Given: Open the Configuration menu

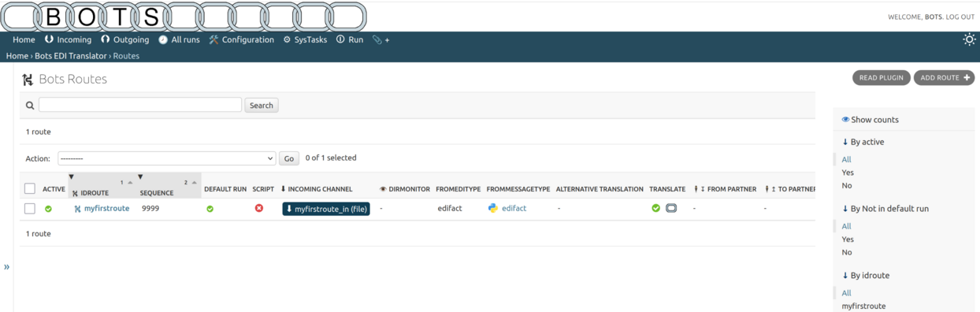Looking at the screenshot, I should (241, 39).
